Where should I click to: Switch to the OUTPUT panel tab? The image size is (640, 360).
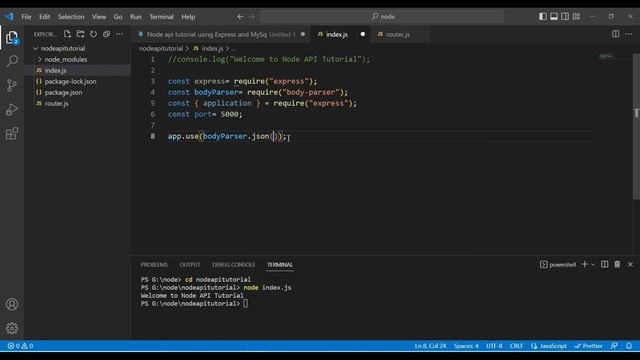pyautogui.click(x=190, y=264)
